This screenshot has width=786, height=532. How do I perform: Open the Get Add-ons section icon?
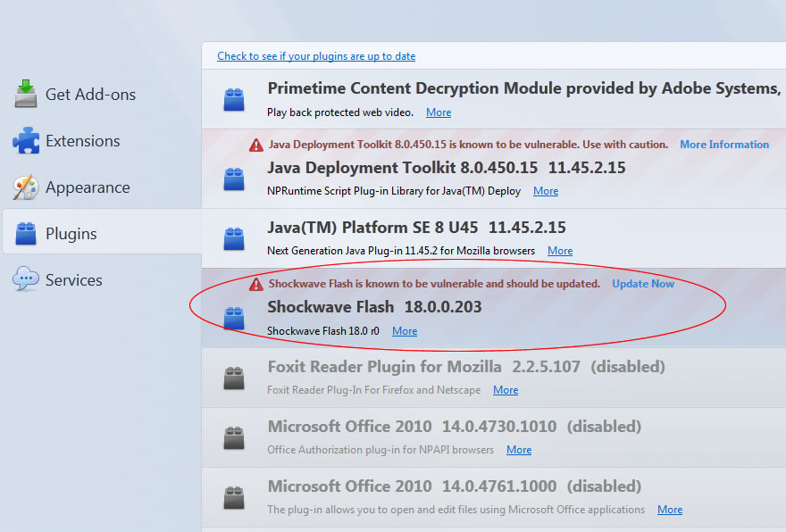click(x=26, y=94)
